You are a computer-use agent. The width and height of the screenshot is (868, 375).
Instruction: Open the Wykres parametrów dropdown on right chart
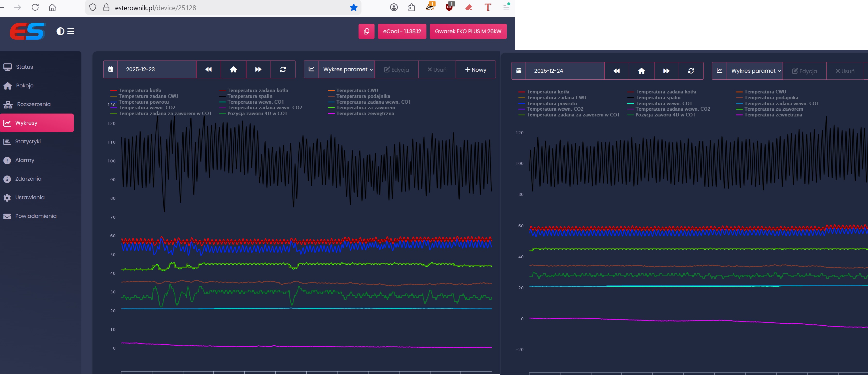click(x=755, y=71)
